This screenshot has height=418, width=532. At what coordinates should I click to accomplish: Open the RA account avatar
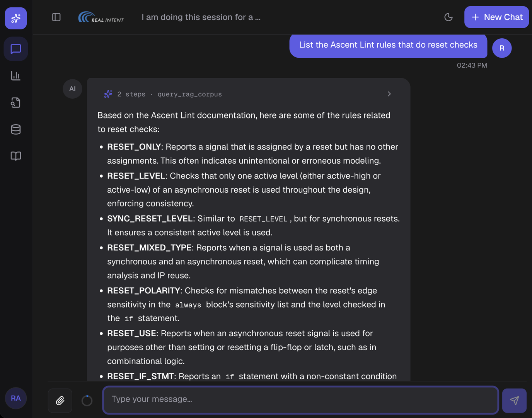(16, 398)
